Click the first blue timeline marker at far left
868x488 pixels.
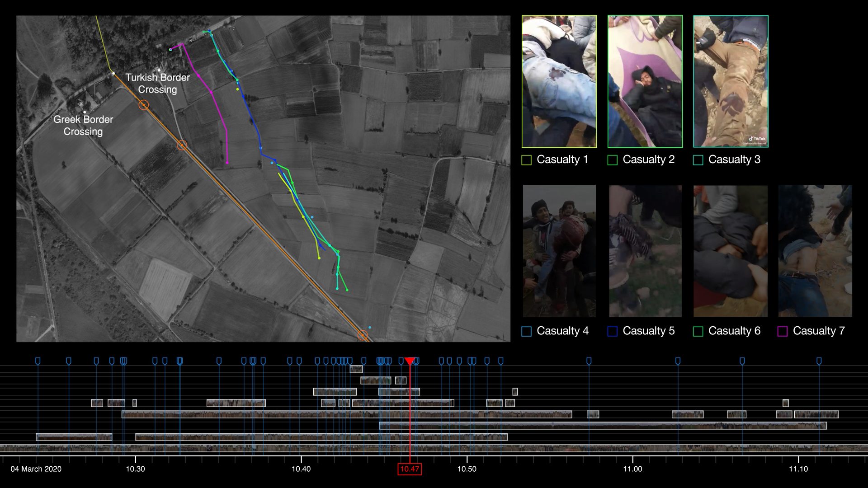coord(38,361)
